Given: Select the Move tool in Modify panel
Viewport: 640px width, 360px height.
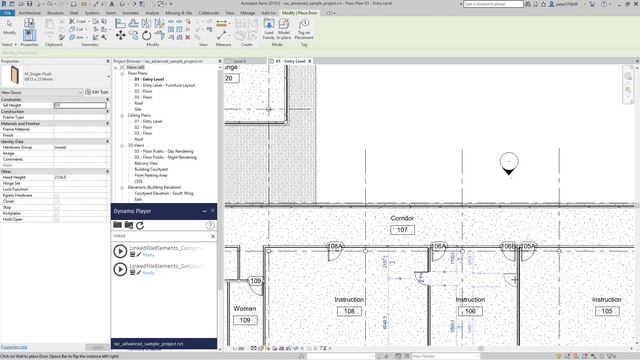Looking at the screenshot, I should [120, 36].
